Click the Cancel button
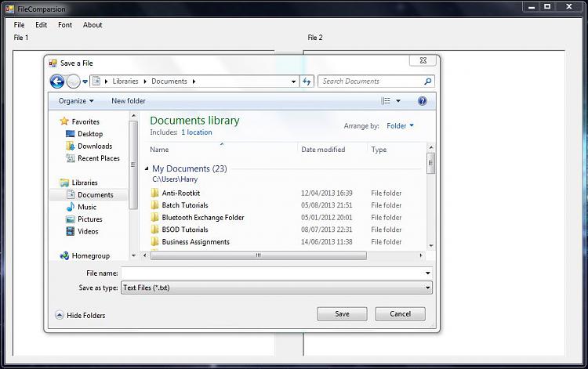Viewport: 588px width, 369px height. point(400,314)
